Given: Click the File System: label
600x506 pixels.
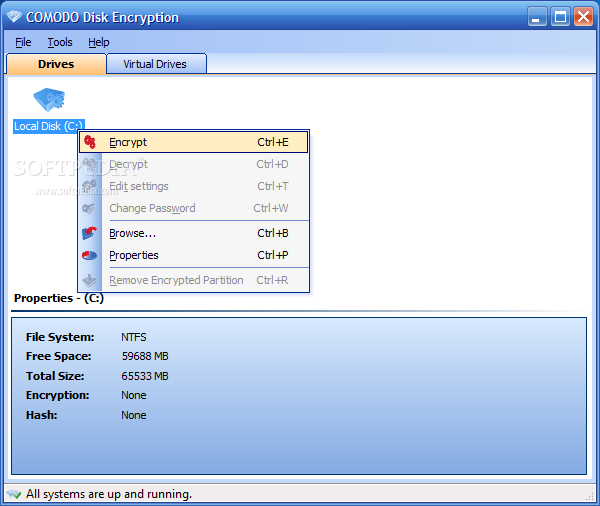Looking at the screenshot, I should (60, 337).
